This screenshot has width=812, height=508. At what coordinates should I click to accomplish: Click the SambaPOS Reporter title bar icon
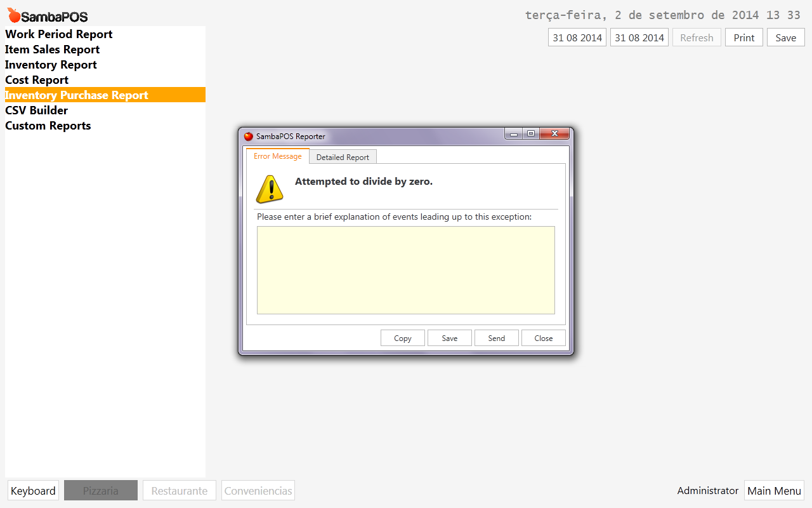coord(249,136)
